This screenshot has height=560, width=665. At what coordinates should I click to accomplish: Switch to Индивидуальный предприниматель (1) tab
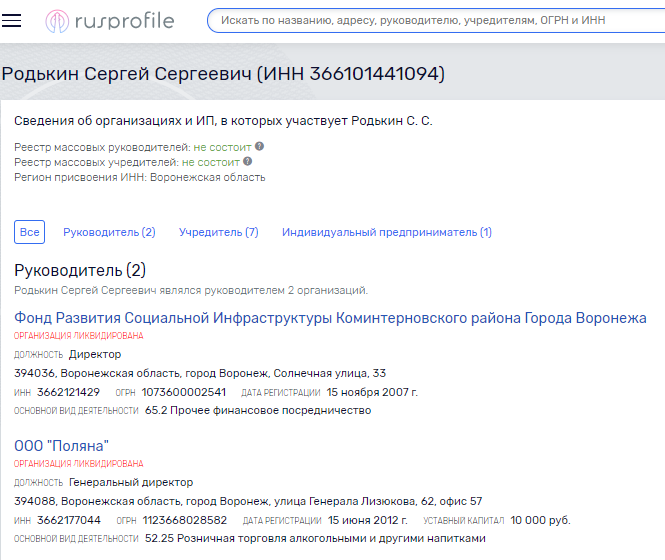(x=387, y=232)
